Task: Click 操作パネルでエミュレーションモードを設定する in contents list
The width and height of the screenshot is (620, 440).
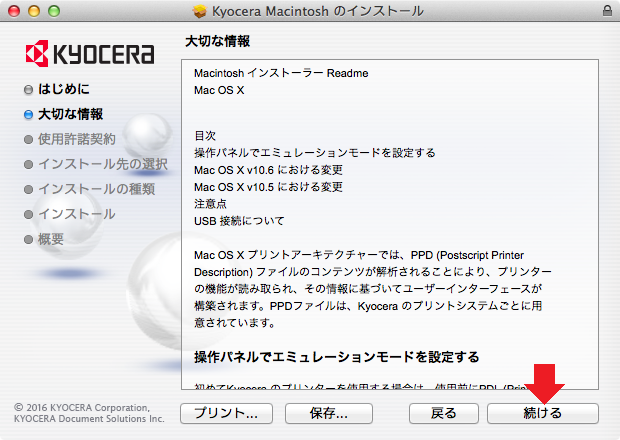Action: [315, 153]
